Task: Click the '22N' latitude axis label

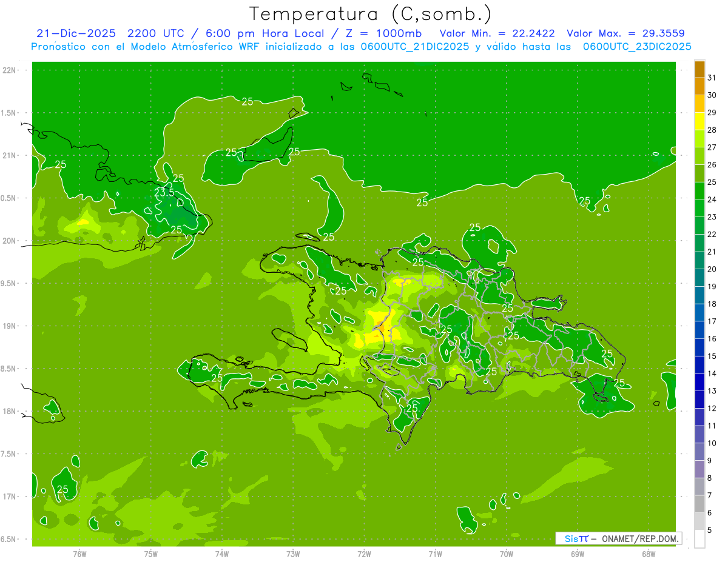Action: coord(10,70)
